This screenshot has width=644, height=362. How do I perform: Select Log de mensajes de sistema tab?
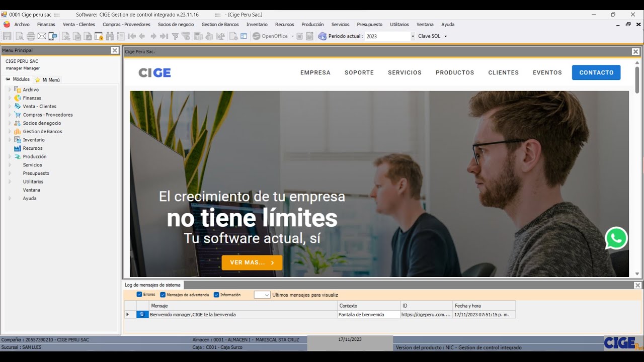click(x=152, y=285)
